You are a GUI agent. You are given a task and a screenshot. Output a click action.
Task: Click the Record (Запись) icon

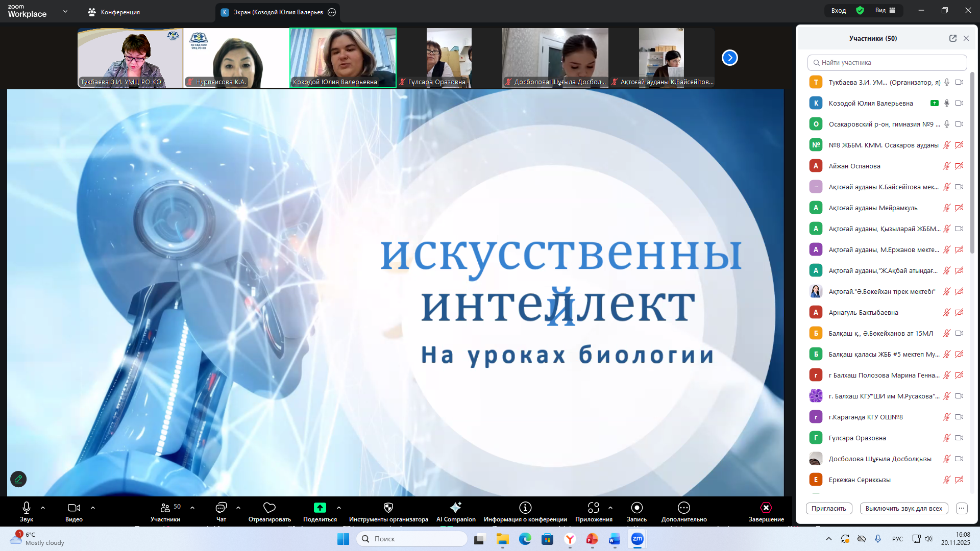click(636, 508)
